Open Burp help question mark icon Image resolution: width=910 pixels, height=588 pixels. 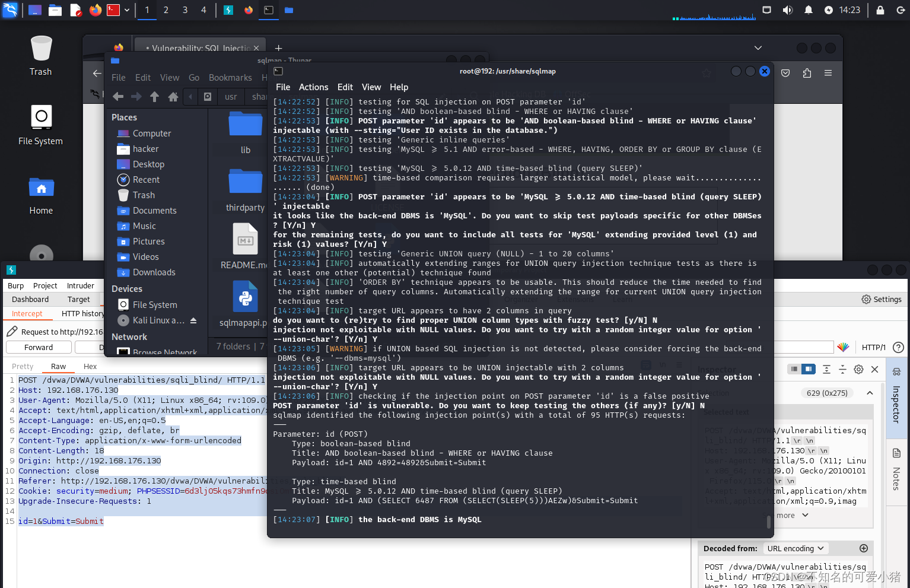tap(898, 348)
